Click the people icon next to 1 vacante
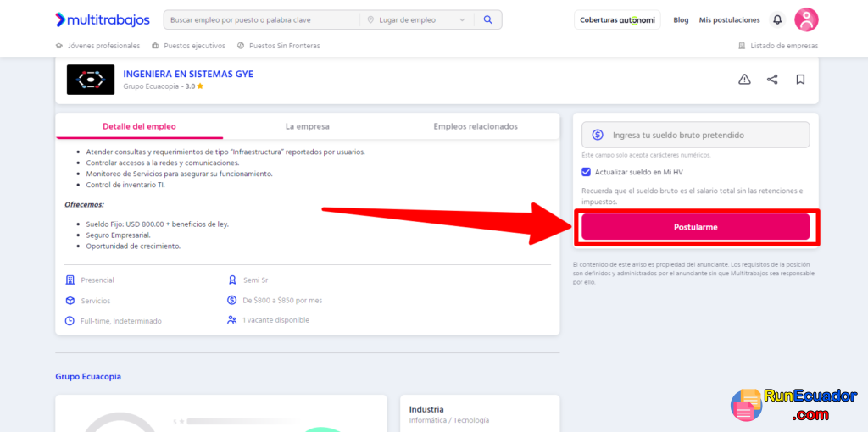Image resolution: width=868 pixels, height=432 pixels. pyautogui.click(x=232, y=319)
